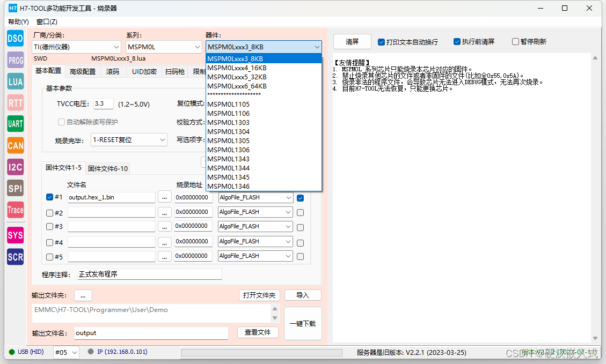
Task: Click the 查看文件 button
Action: [258, 332]
